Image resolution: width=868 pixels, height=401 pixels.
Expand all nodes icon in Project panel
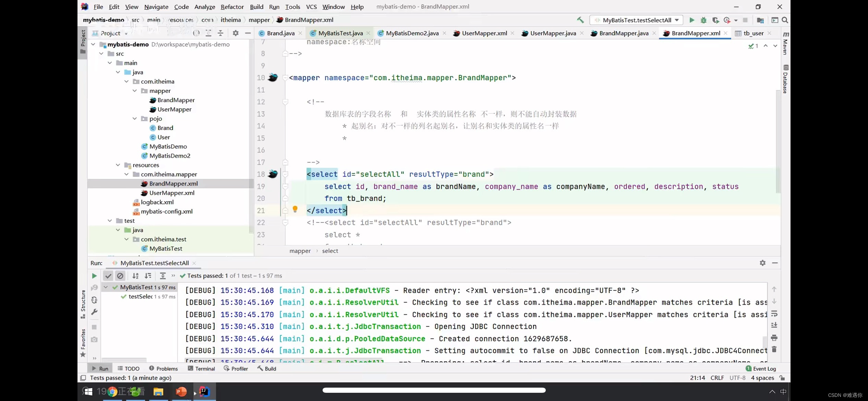click(208, 33)
